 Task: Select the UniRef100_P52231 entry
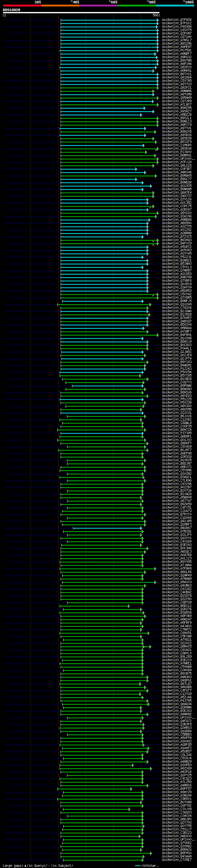(177, 257)
